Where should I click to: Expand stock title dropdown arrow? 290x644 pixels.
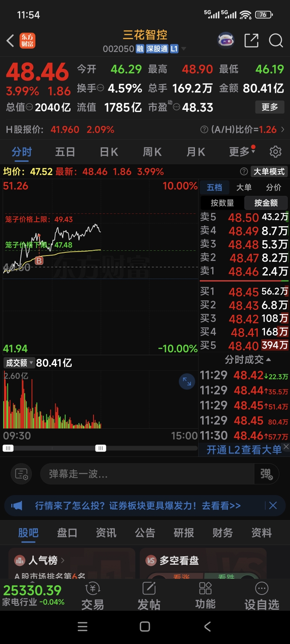(184, 49)
